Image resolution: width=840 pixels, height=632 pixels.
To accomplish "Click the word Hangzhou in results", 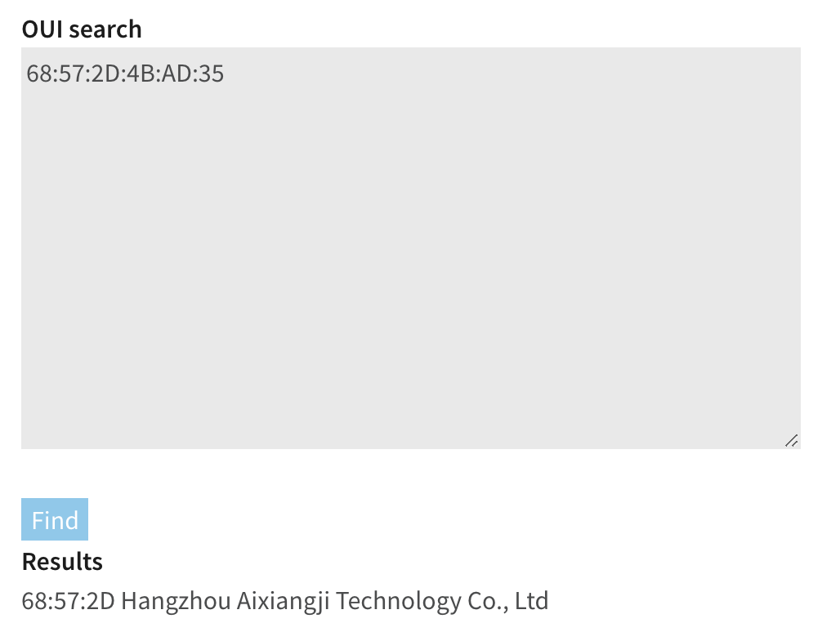I will [x=176, y=602].
